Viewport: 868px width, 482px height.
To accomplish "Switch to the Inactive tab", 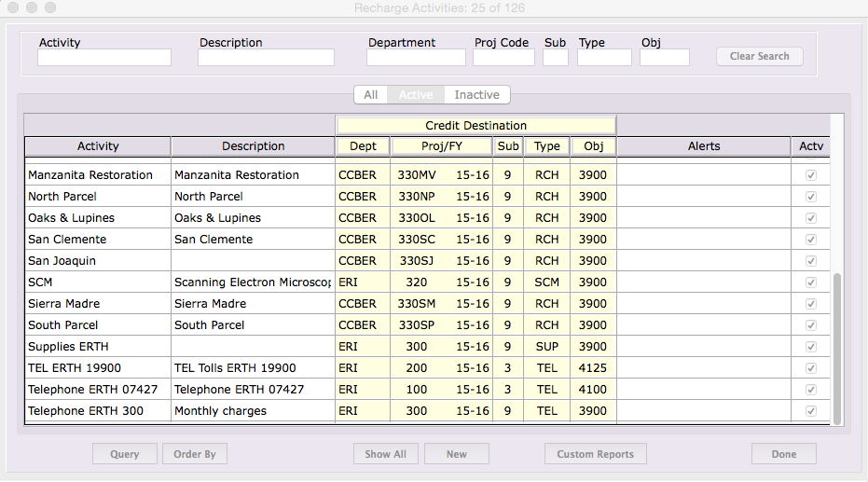I will click(476, 95).
